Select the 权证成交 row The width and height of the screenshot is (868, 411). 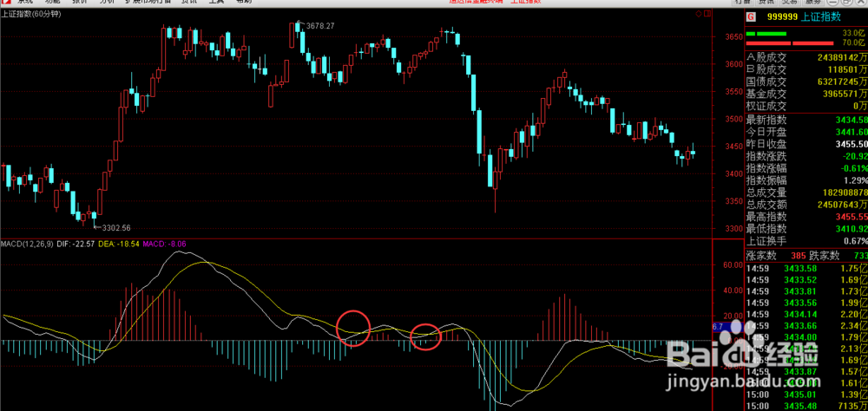click(806, 106)
